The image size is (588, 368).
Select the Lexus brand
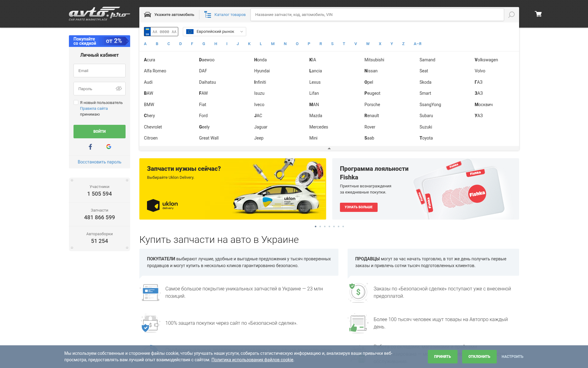coord(315,82)
